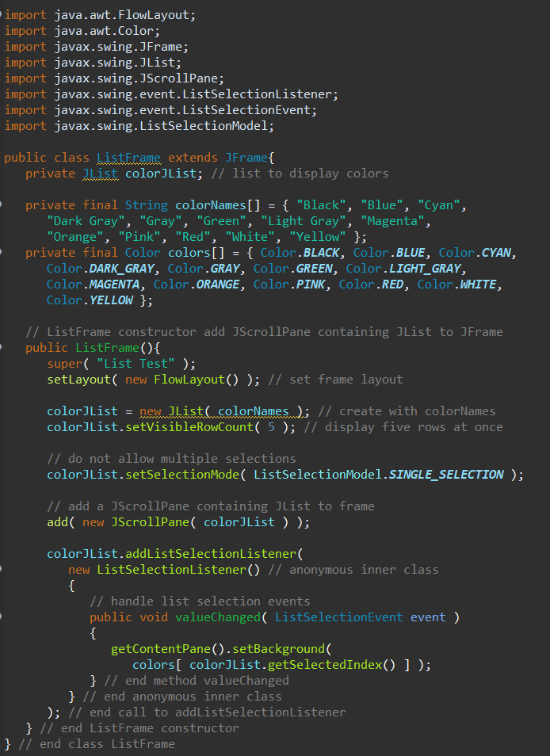Click the comment 'anonymous inner class' after ListSelectionListener()
Image resolution: width=550 pixels, height=756 pixels.
353,571
